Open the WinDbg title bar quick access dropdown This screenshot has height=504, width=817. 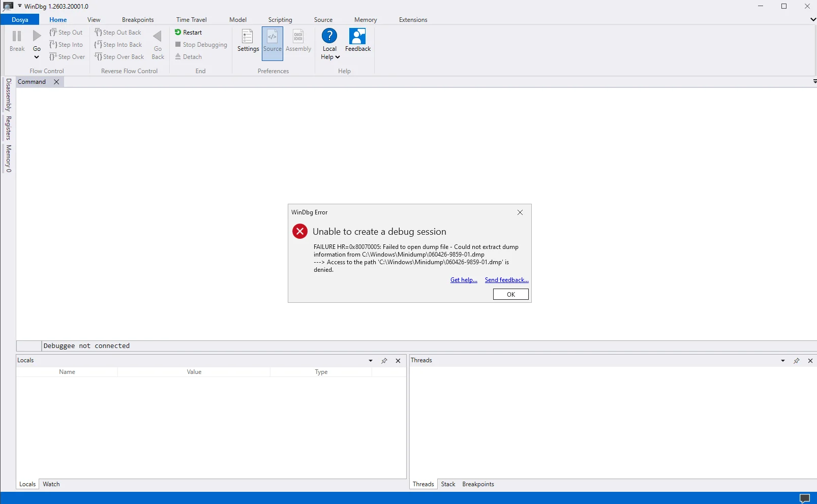[x=20, y=6]
